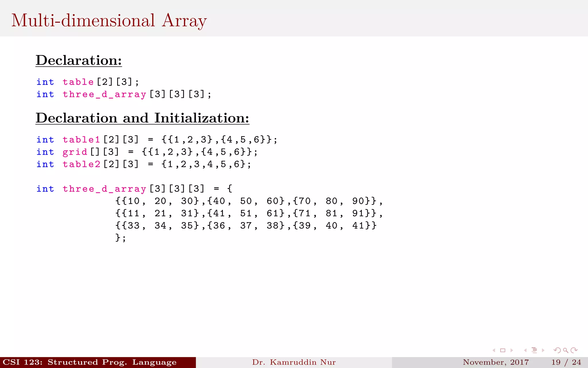Go to previous slide with left arrow
Screen dimensions: 588x368
tap(494, 350)
